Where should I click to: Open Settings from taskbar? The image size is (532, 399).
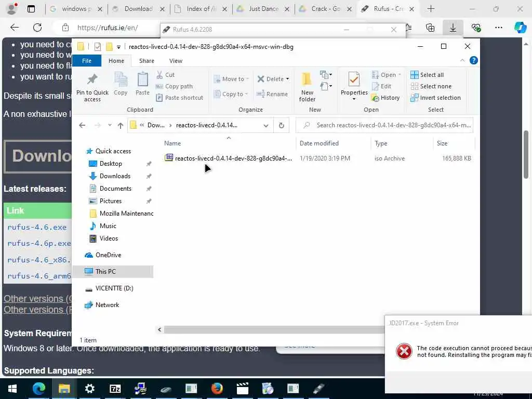click(89, 389)
